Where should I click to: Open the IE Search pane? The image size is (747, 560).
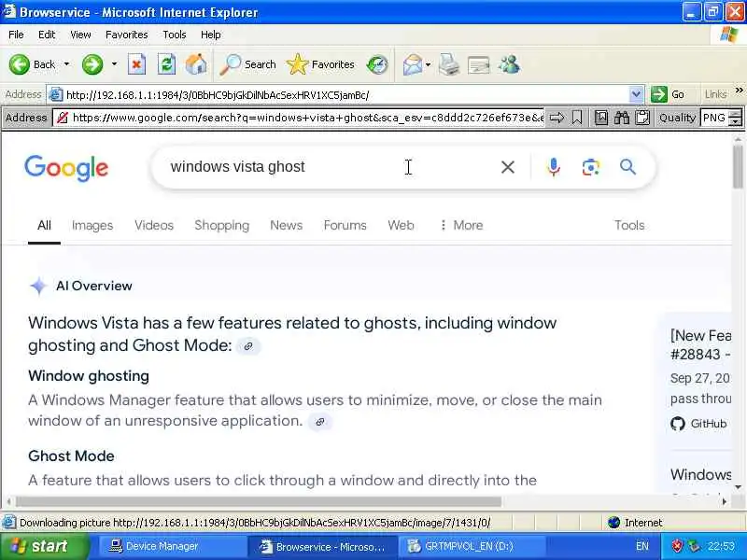pos(248,64)
